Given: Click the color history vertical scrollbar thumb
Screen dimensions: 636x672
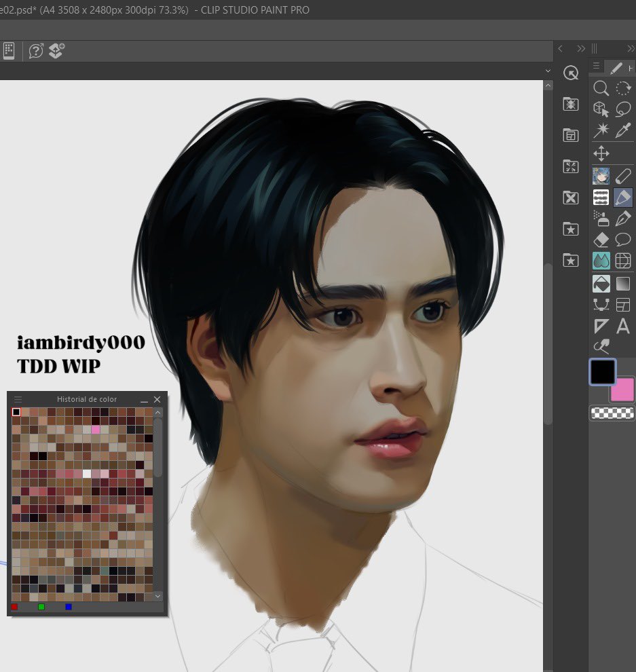Looking at the screenshot, I should 157,448.
